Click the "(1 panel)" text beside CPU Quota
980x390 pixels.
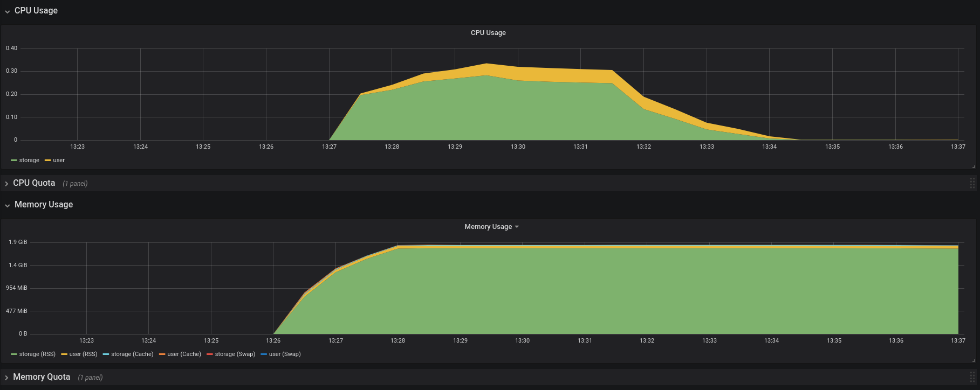pyautogui.click(x=75, y=184)
